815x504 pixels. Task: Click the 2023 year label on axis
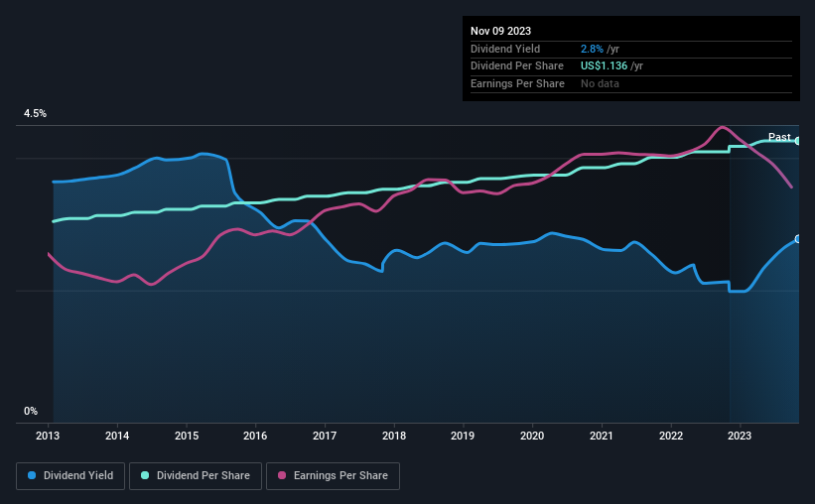pyautogui.click(x=740, y=436)
